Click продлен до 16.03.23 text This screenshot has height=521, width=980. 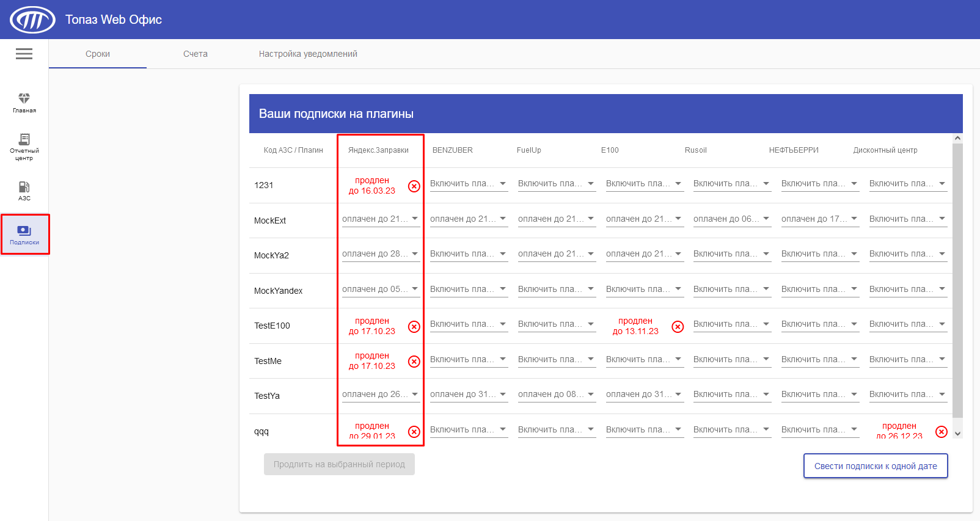[372, 186]
